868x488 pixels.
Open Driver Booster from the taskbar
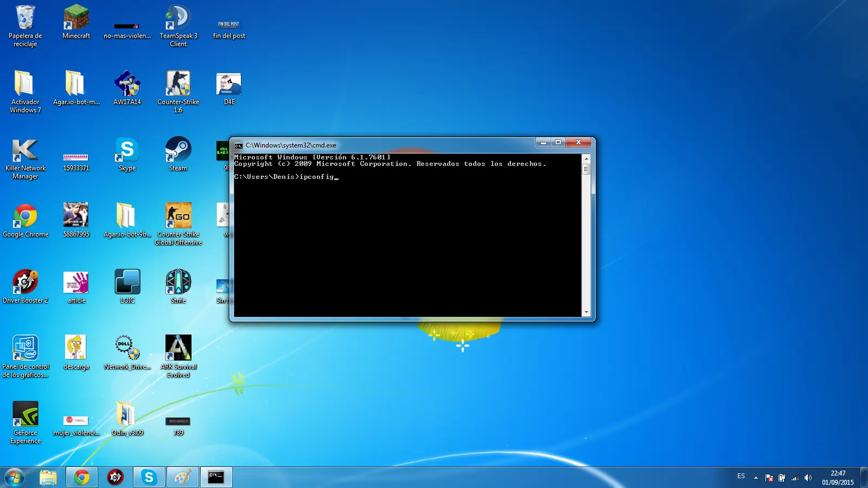pyautogui.click(x=115, y=477)
